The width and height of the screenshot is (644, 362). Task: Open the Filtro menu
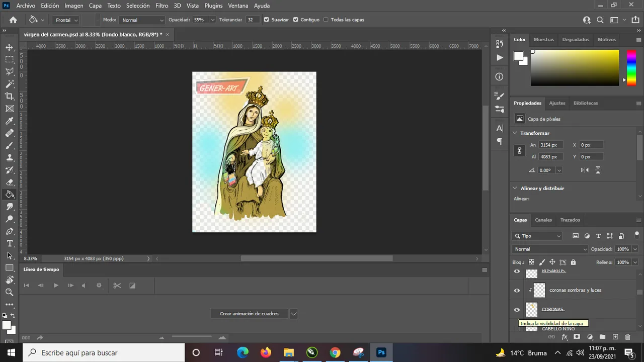162,6
